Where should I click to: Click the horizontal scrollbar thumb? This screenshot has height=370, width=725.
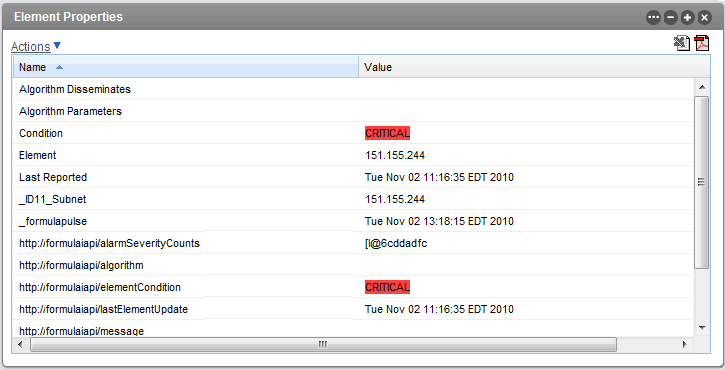[x=323, y=344]
